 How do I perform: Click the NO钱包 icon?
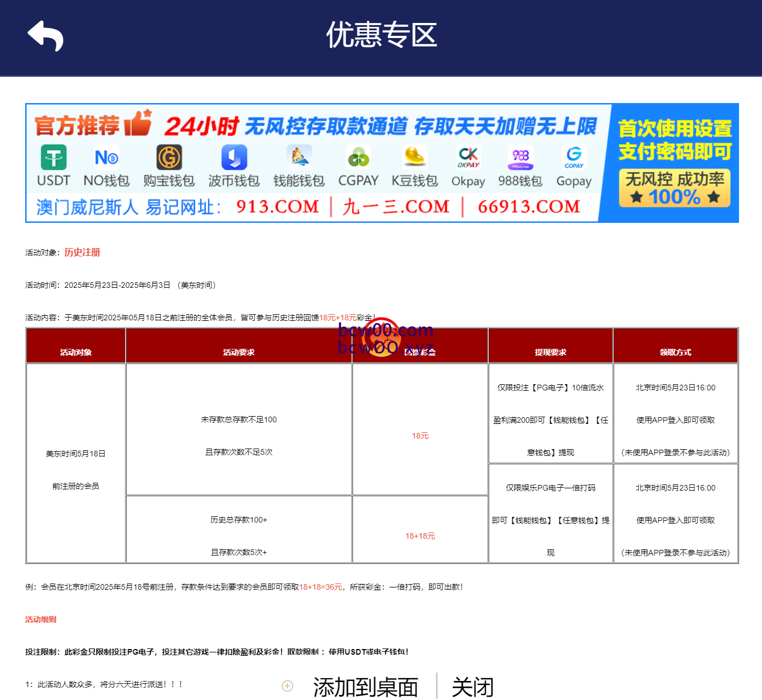(x=106, y=158)
